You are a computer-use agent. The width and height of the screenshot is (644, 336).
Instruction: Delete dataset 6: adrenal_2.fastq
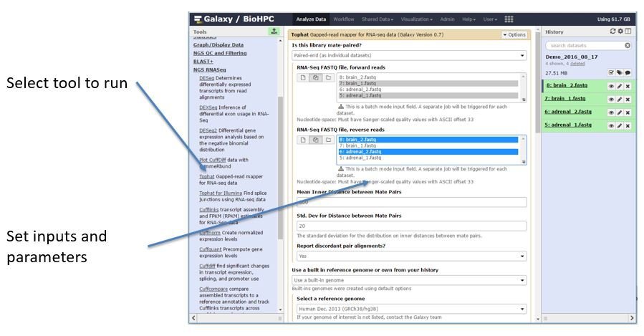[628, 112]
